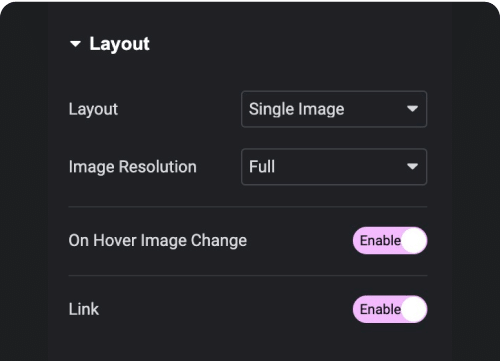The height and width of the screenshot is (361, 500).
Task: Click the Image Resolution label
Action: click(133, 167)
